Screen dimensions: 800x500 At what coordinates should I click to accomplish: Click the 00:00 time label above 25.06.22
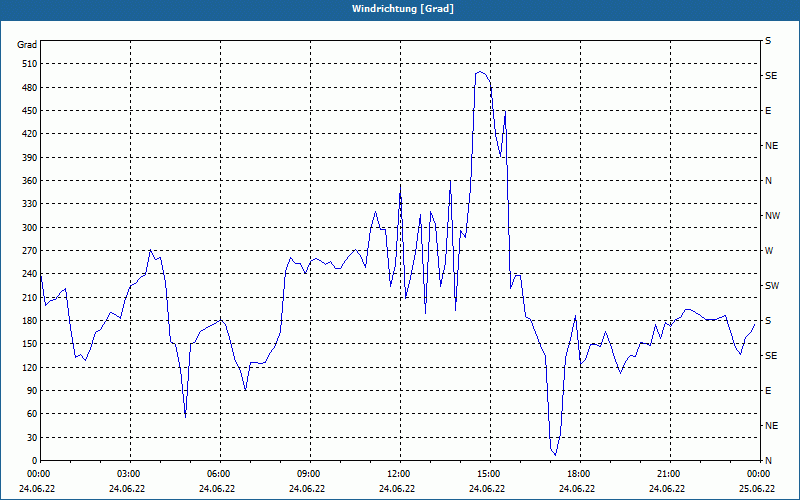point(758,473)
